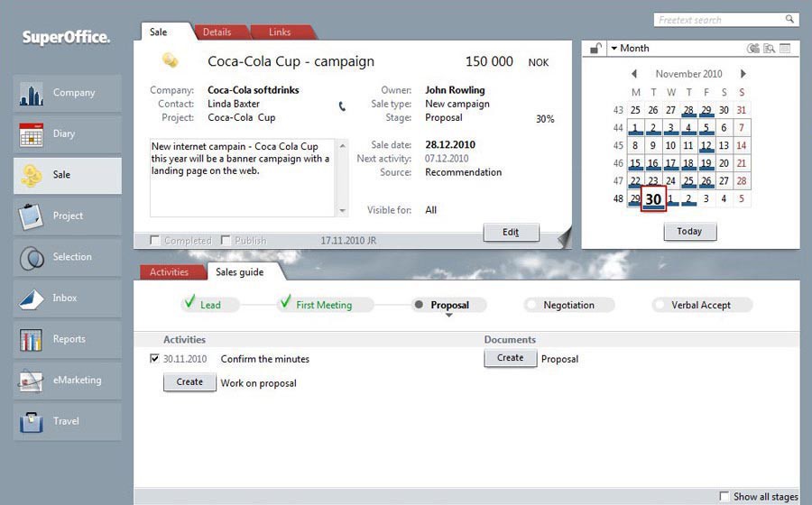
Task: Click week number 46 in calendar
Action: coord(618,163)
